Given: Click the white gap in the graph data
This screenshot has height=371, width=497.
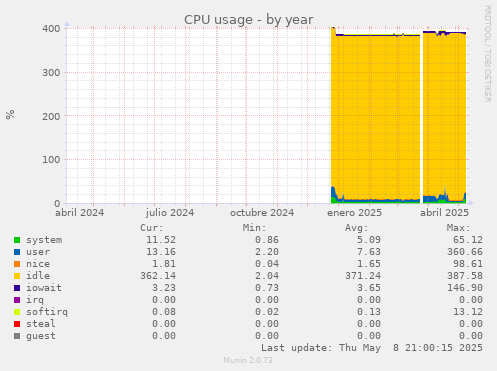Looking at the screenshot, I should (x=421, y=117).
